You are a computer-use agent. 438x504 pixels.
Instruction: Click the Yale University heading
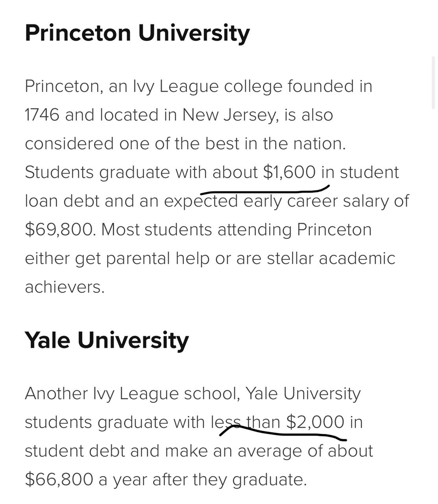coord(107,340)
